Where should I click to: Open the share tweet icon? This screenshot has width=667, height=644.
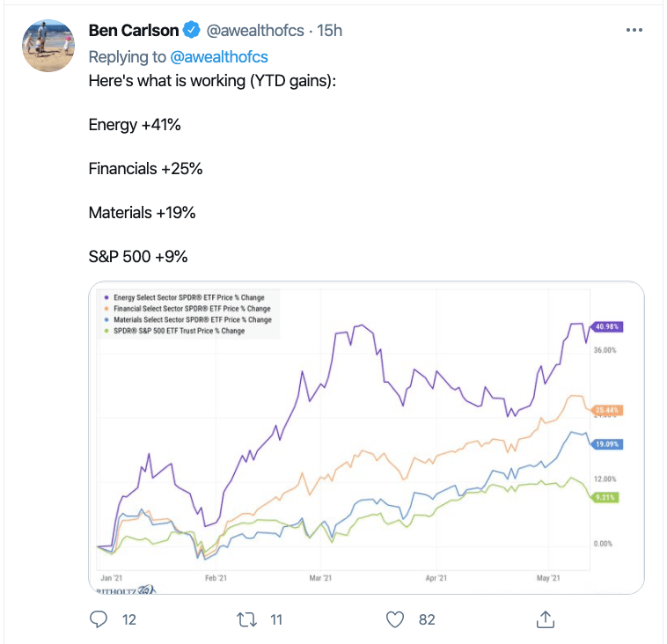(x=545, y=619)
